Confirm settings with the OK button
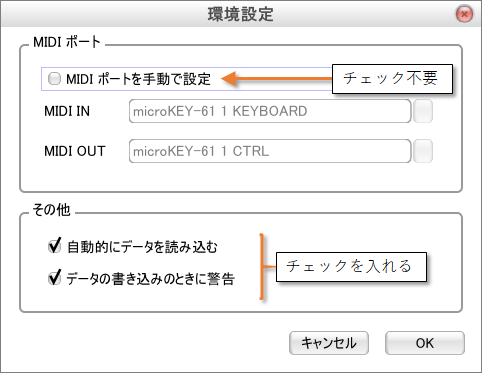This screenshot has height=373, width=482. pos(425,343)
